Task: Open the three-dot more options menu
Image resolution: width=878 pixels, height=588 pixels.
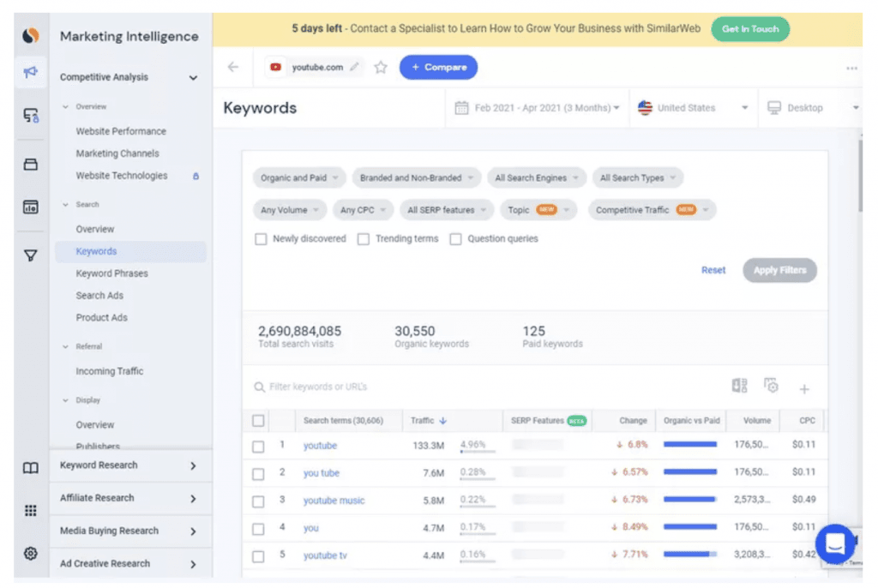Action: (851, 68)
